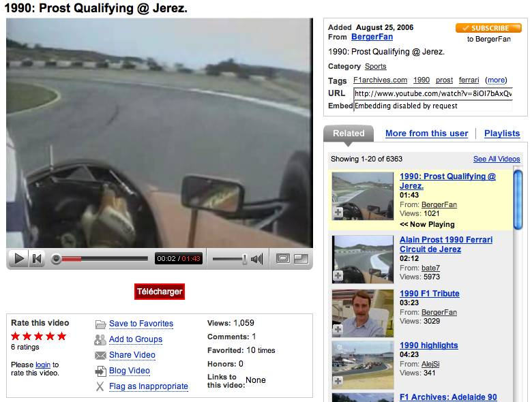Expand tags with the (more) link
Screen dimensions: 532x402
(496, 80)
